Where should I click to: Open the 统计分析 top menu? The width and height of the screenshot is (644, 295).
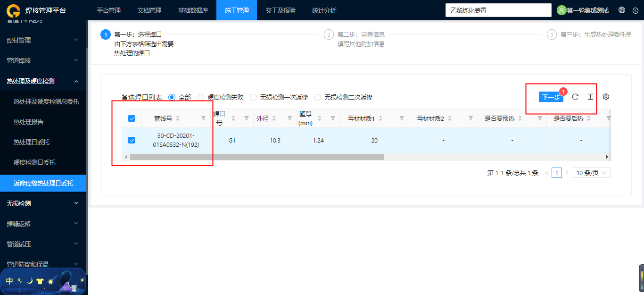[324, 10]
